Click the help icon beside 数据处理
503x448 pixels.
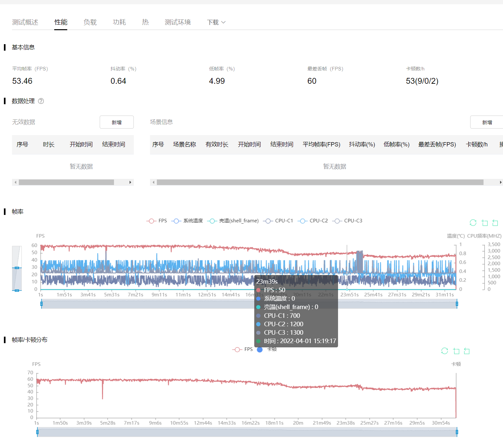click(x=41, y=101)
